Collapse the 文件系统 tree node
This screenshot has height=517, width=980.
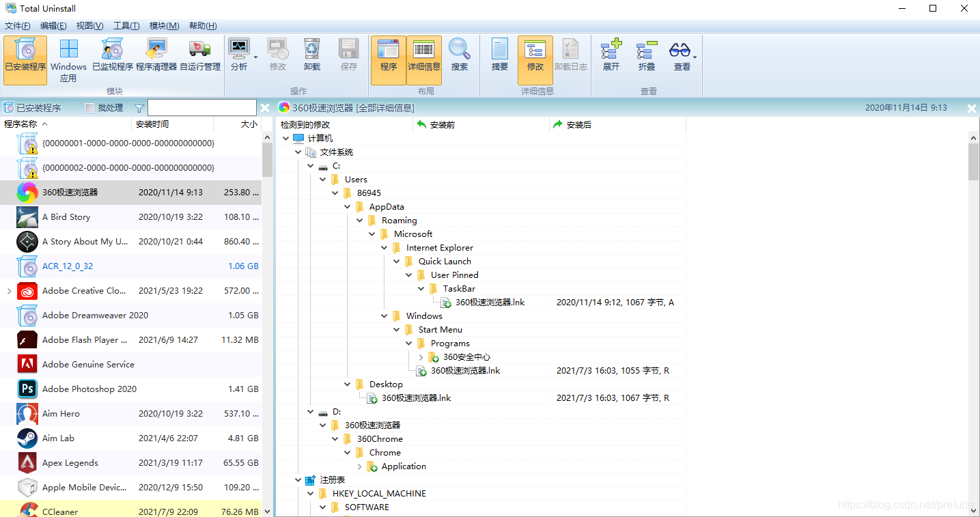298,152
